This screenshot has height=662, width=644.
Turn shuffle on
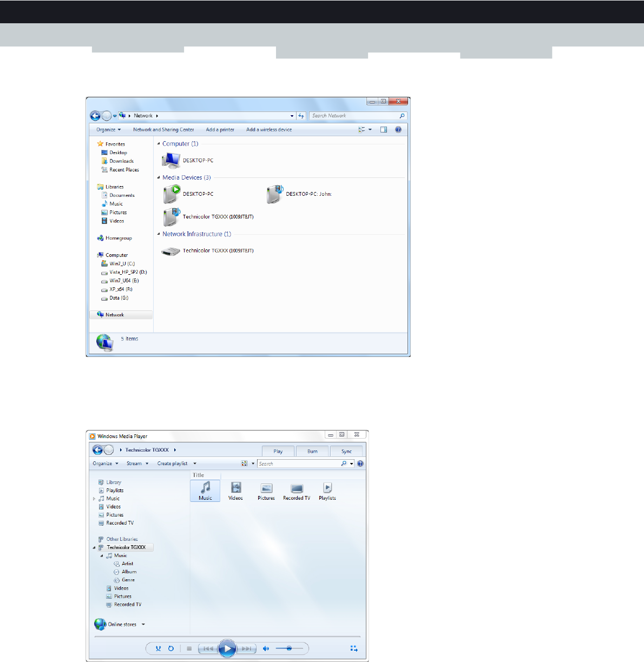pos(158,648)
